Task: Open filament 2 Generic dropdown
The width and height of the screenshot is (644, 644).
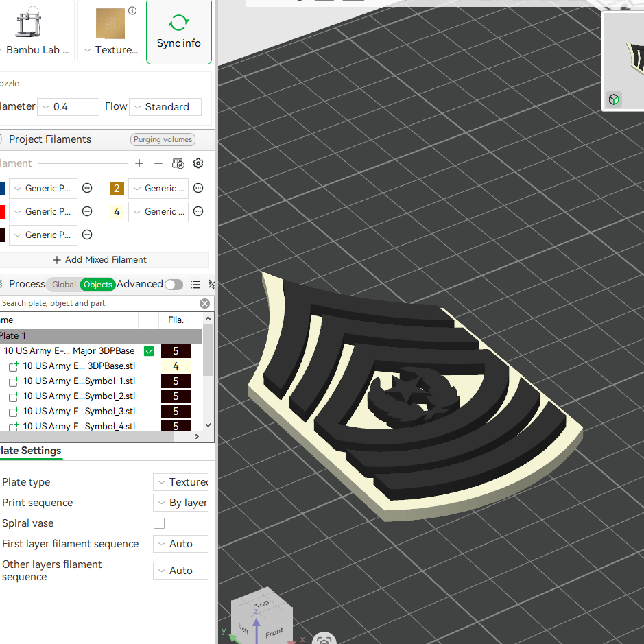Action: pyautogui.click(x=158, y=189)
